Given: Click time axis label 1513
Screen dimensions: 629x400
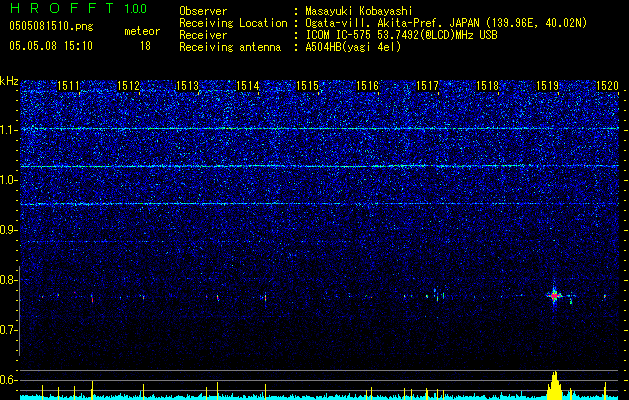Looking at the screenshot, I should pyautogui.click(x=188, y=86).
